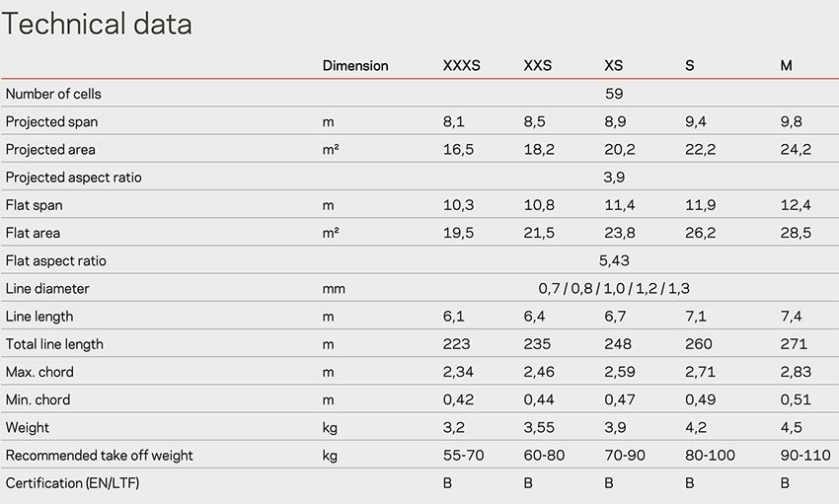Select the Total line length value 223
The image size is (839, 504).
(x=456, y=344)
